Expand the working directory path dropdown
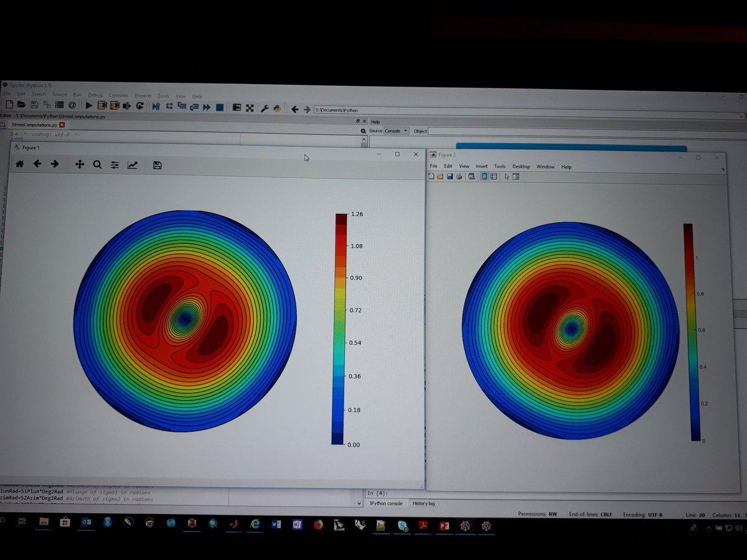 (741, 116)
